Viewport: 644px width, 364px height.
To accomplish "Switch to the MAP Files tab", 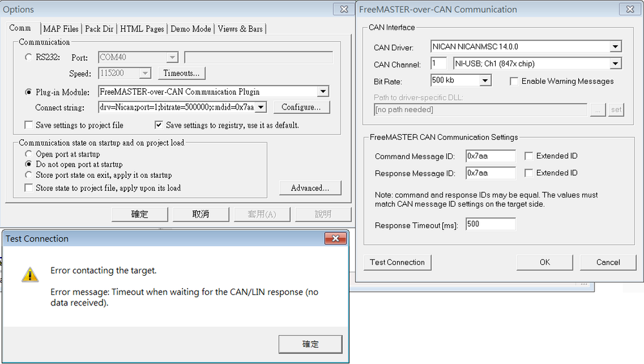I will pos(61,29).
